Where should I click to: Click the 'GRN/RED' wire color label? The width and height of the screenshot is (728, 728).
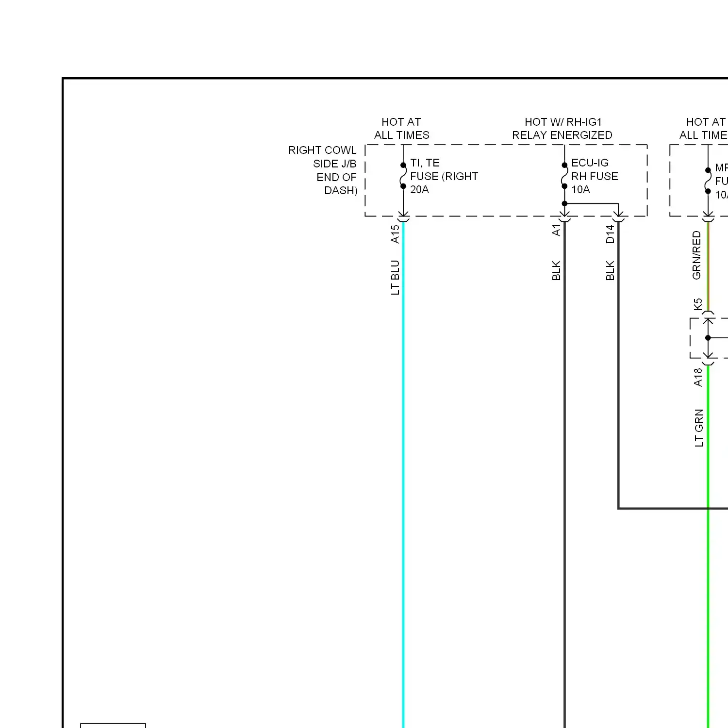point(696,255)
